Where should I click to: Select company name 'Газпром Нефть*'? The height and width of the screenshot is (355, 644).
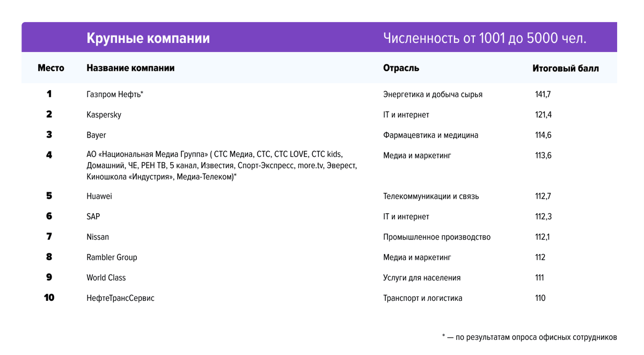(115, 95)
